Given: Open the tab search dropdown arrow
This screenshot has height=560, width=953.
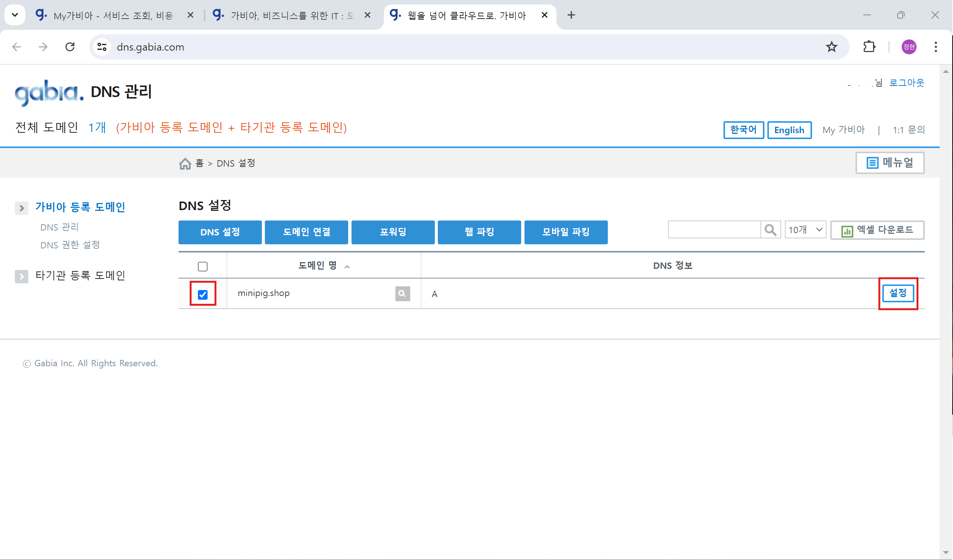Looking at the screenshot, I should pos(15,15).
